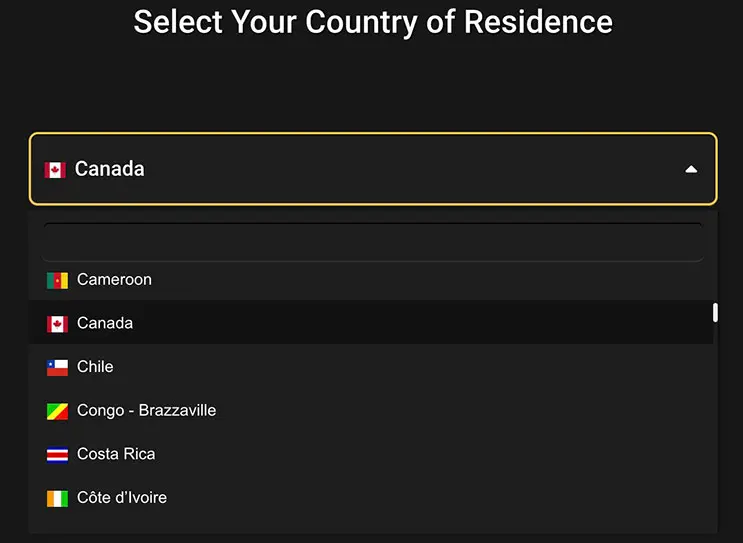The height and width of the screenshot is (543, 743).
Task: Choose Canada in the dropdown list
Action: tap(105, 323)
